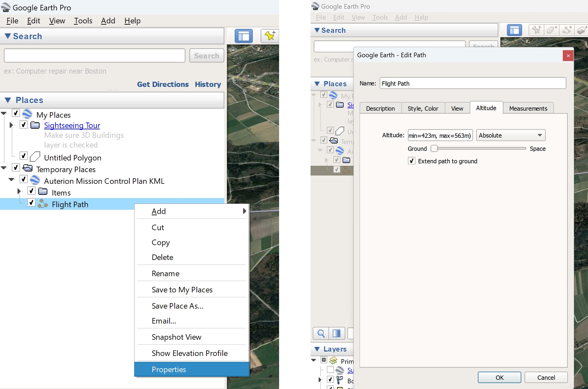
Task: Uncheck Extend path to ground
Action: point(412,161)
